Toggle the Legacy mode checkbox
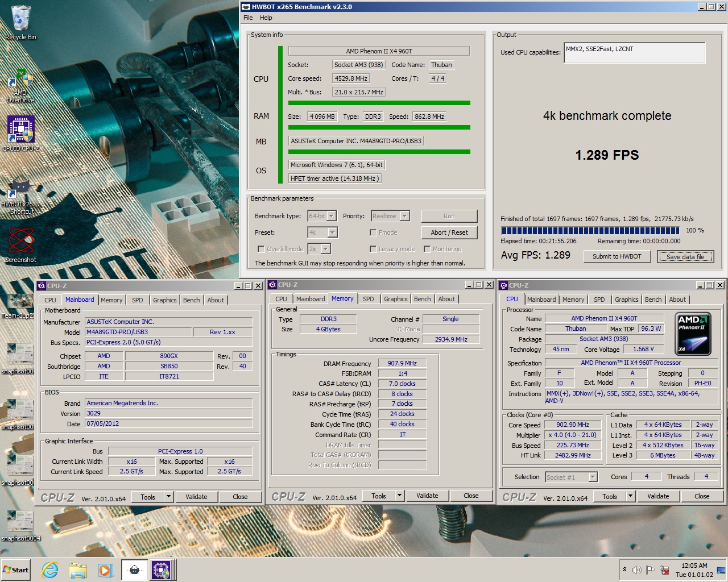This screenshot has width=728, height=582. click(373, 249)
